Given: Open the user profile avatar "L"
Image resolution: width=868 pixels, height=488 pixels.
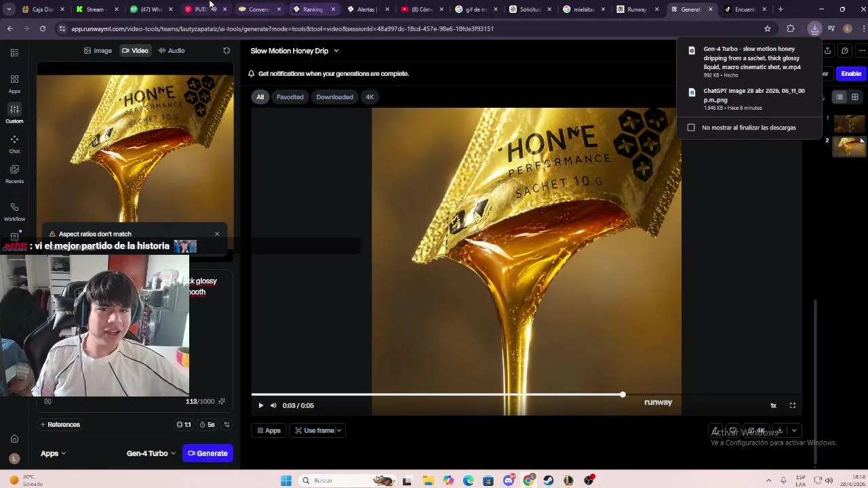Looking at the screenshot, I should pos(14,459).
